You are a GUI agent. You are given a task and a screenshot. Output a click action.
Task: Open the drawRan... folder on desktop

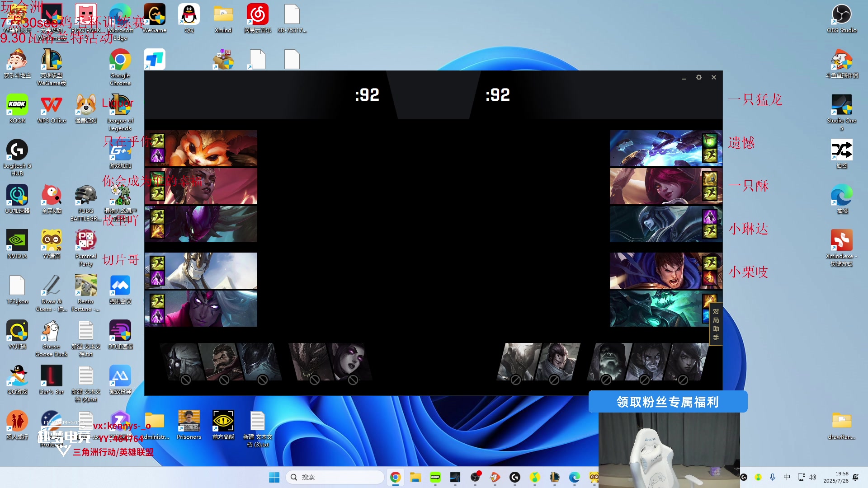coord(841,425)
